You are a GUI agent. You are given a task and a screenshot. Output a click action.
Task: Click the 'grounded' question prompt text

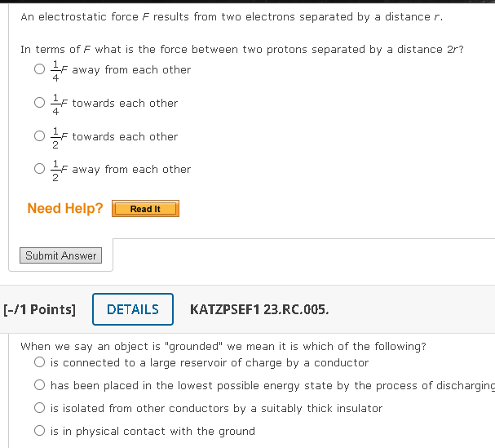[x=223, y=346]
